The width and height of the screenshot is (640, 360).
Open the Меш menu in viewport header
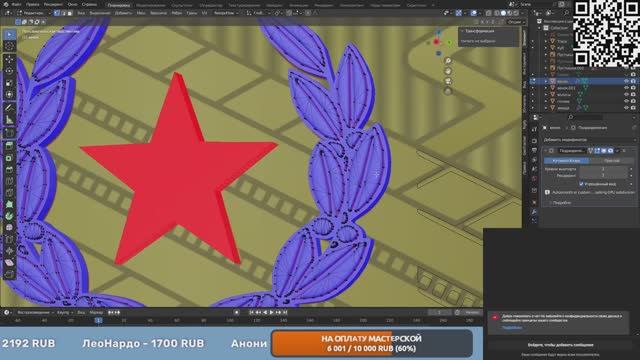141,13
